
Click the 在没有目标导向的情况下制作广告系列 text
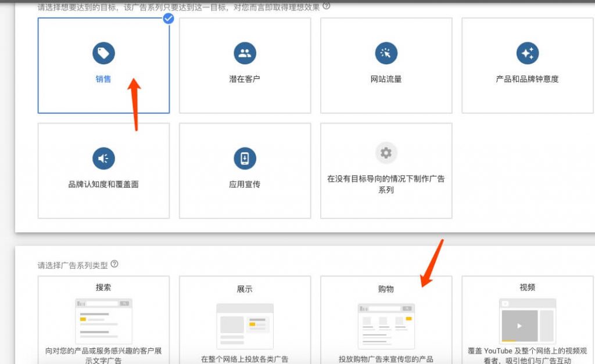(x=386, y=184)
